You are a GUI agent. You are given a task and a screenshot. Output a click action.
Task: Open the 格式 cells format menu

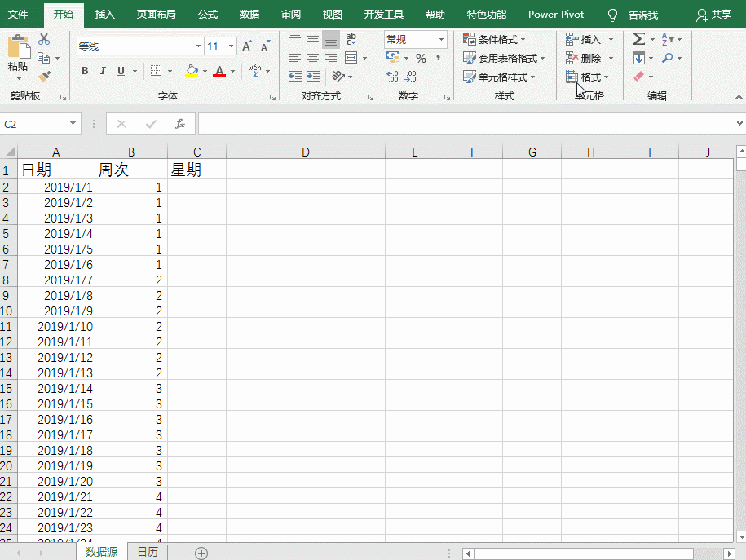(x=587, y=77)
